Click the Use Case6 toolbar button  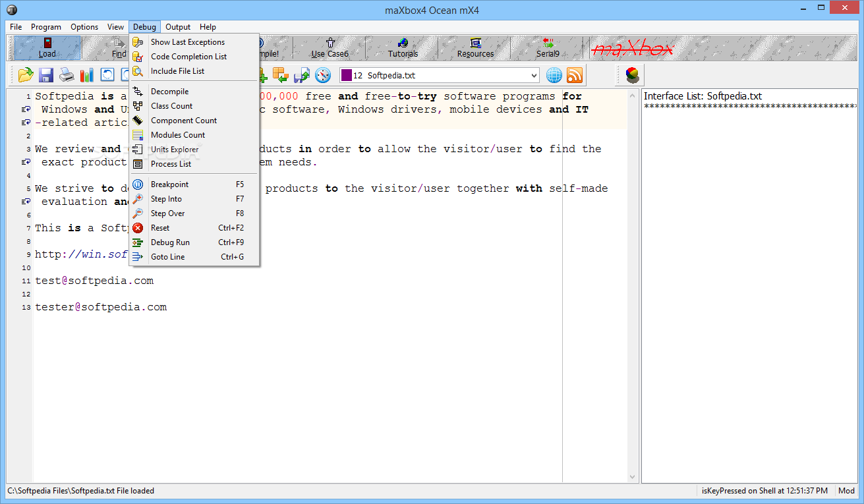330,48
